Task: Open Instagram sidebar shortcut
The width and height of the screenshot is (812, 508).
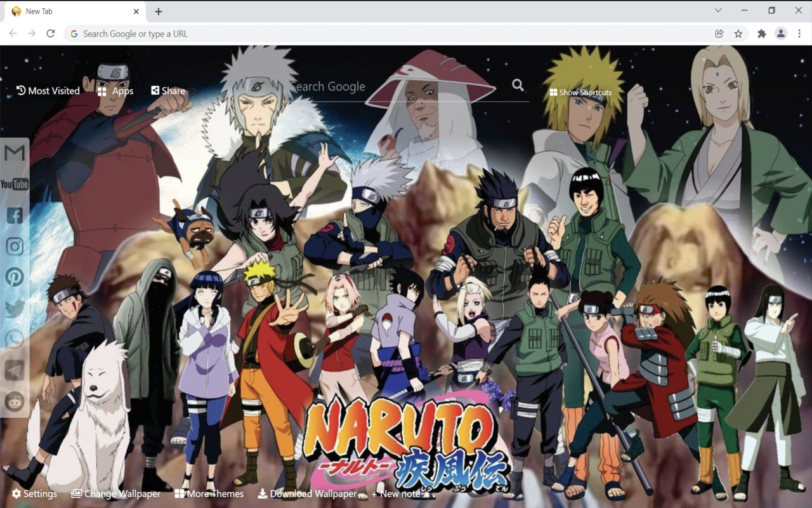Action: [x=15, y=246]
